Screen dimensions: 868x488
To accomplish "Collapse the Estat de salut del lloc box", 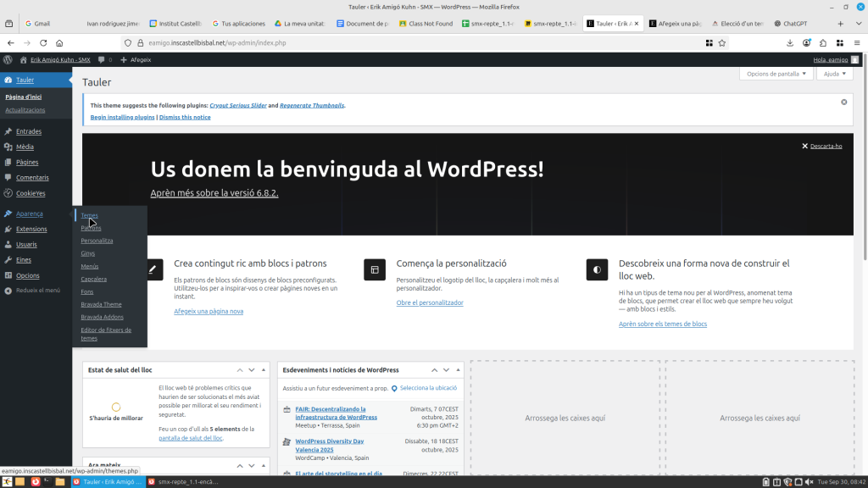I will (263, 370).
